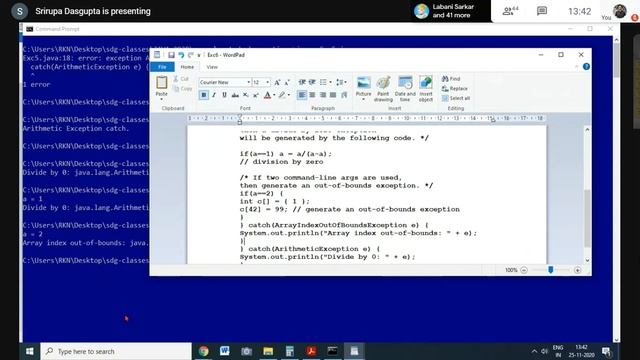The height and width of the screenshot is (360, 640).
Task: Click the taskbar search box
Action: (116, 351)
